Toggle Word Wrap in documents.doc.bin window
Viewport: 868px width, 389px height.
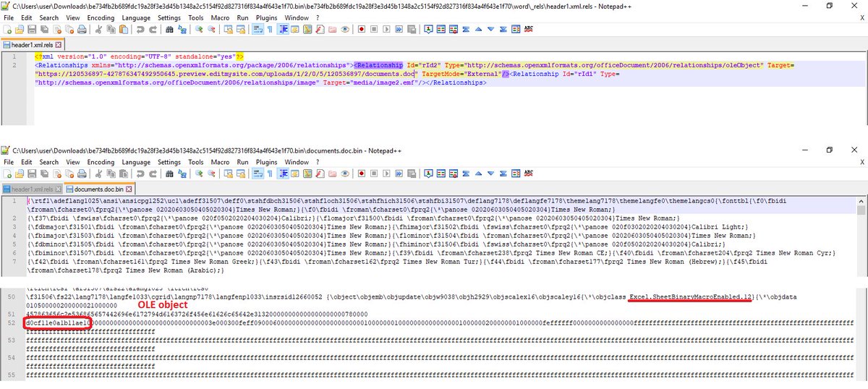[258, 173]
